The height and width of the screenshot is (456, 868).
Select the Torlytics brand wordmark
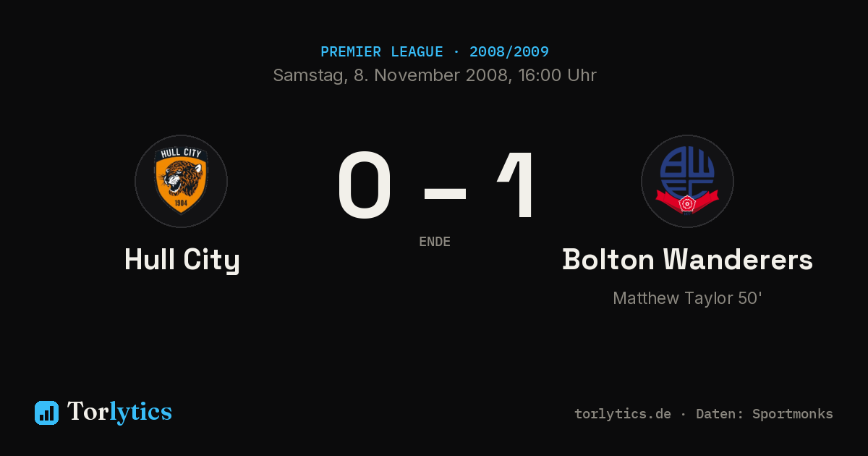(x=119, y=412)
